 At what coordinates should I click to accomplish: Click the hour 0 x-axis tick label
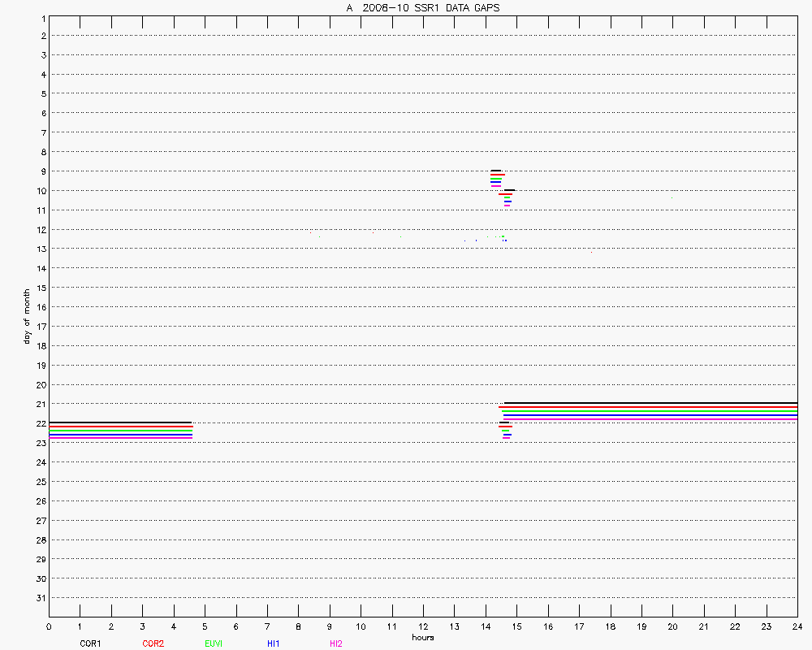(49, 626)
